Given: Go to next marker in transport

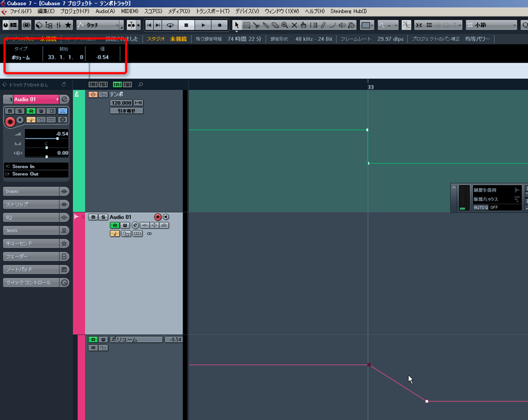Looking at the screenshot, I should point(157,25).
